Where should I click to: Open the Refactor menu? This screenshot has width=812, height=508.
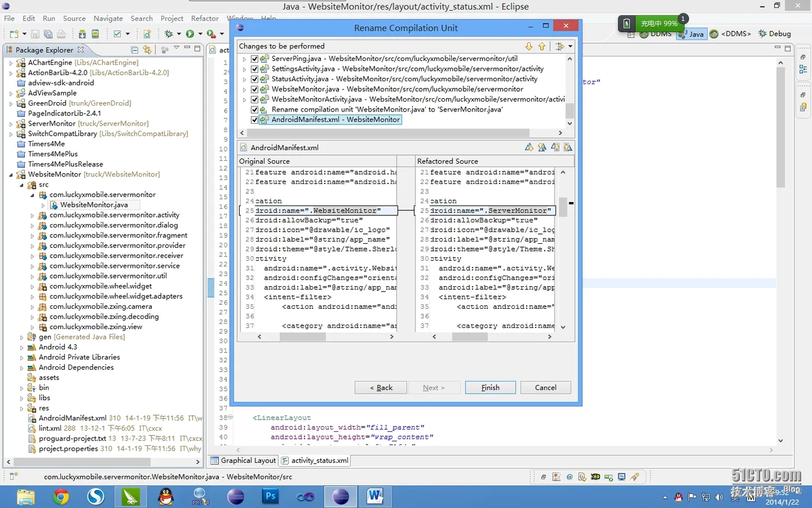click(x=205, y=19)
